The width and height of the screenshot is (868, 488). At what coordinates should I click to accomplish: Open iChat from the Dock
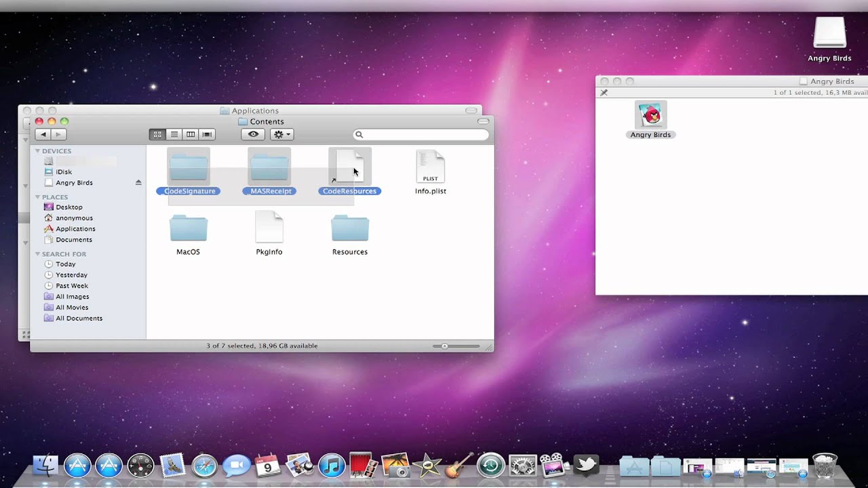pyautogui.click(x=236, y=466)
